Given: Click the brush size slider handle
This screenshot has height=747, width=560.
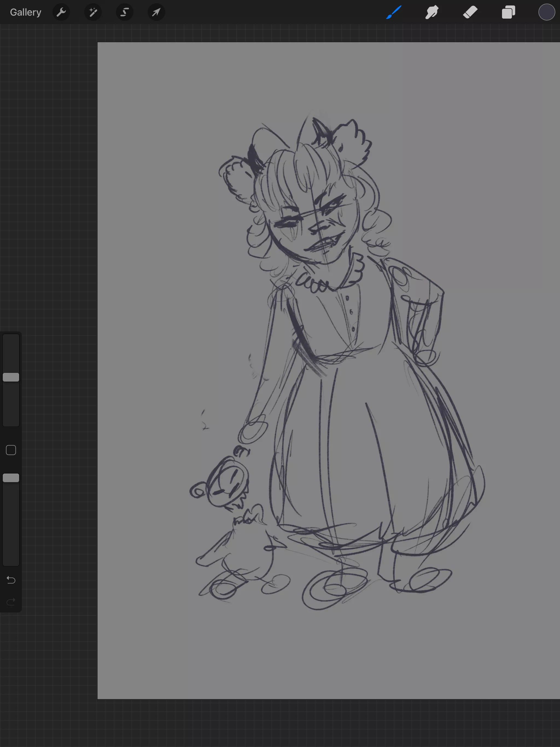Looking at the screenshot, I should click(11, 377).
